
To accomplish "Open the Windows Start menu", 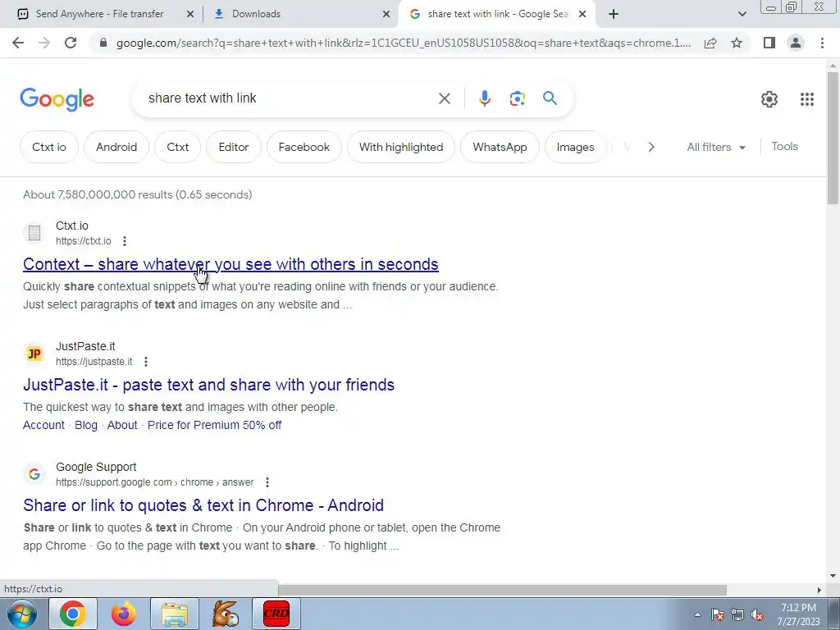I will (22, 614).
